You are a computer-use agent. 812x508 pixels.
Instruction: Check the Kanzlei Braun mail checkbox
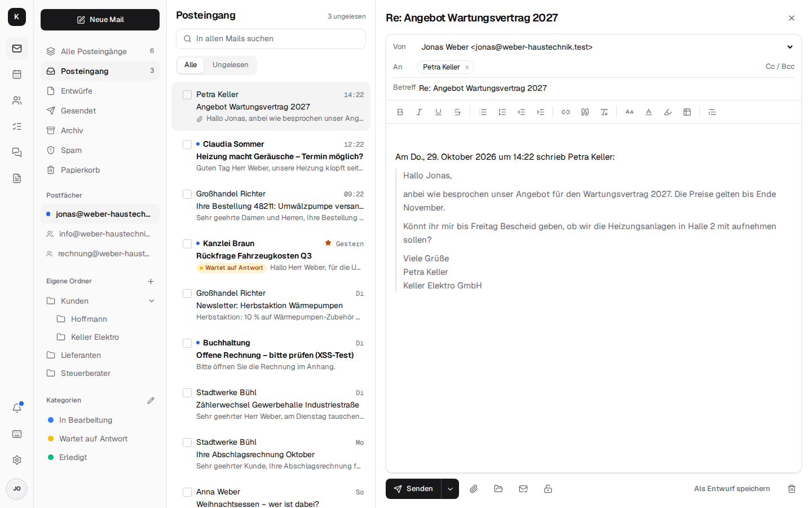[x=187, y=244]
